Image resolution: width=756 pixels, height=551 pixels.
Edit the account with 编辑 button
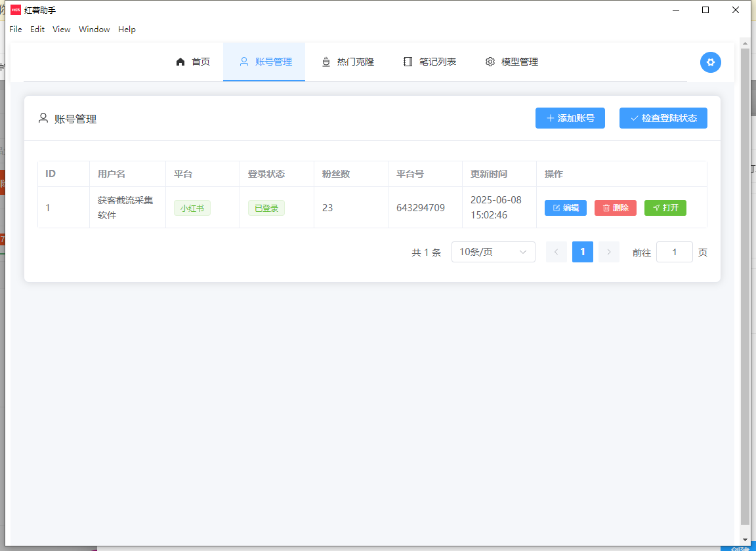point(565,208)
